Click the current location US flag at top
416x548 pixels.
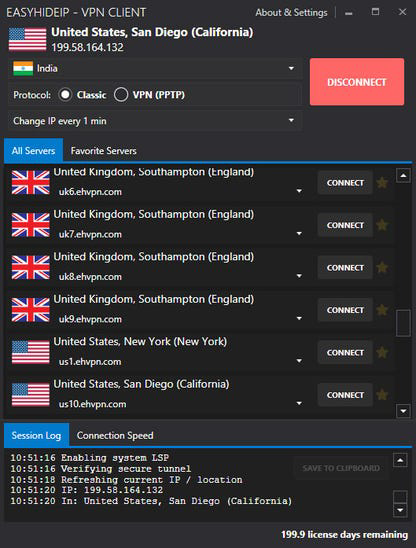coord(27,39)
